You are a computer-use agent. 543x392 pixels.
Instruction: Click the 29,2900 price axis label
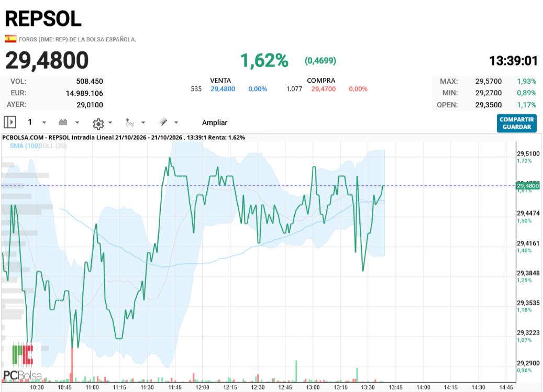coord(528,363)
